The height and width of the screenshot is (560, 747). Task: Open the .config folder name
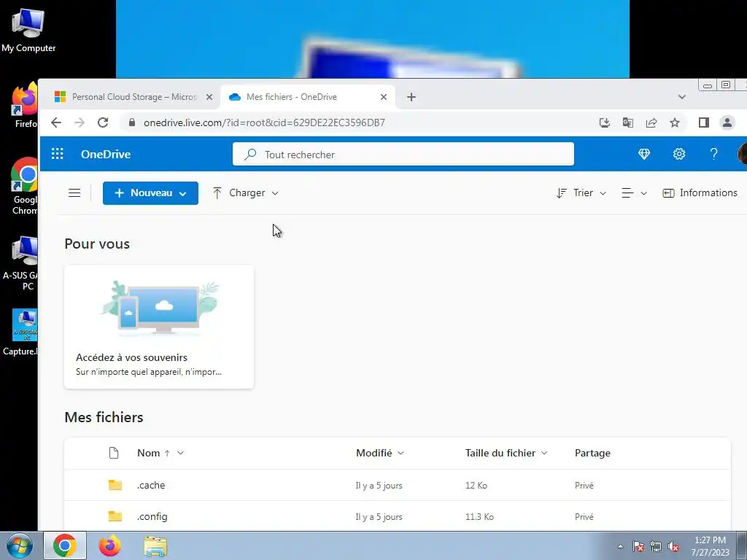(152, 517)
